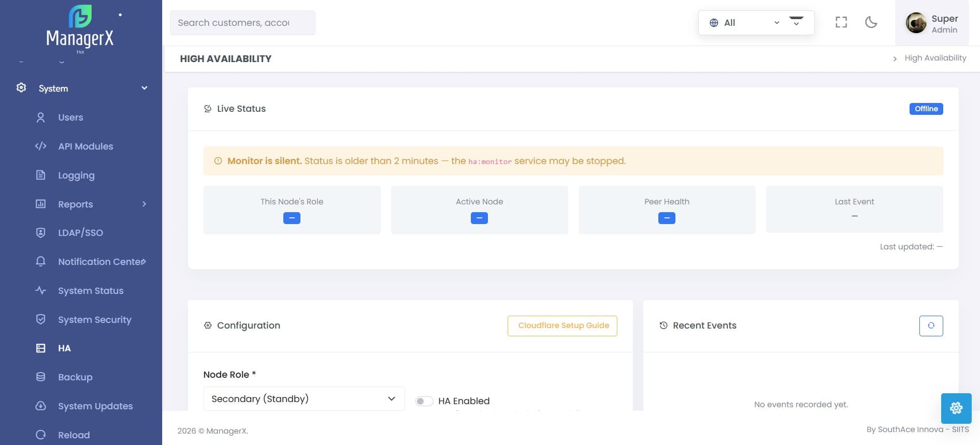The height and width of the screenshot is (445, 980).
Task: Open the Node Role dropdown
Action: click(304, 398)
